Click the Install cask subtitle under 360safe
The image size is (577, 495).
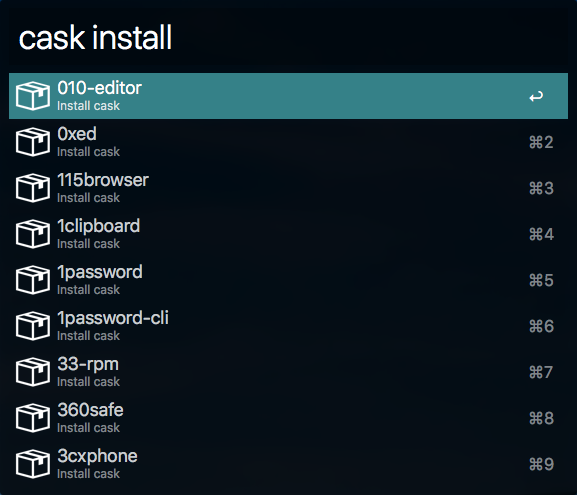click(x=88, y=428)
